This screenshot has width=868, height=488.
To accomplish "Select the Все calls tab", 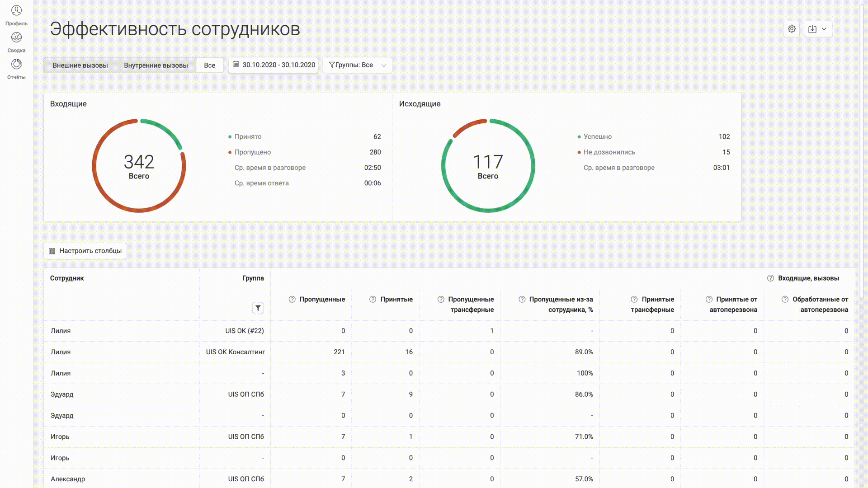I will pyautogui.click(x=209, y=66).
